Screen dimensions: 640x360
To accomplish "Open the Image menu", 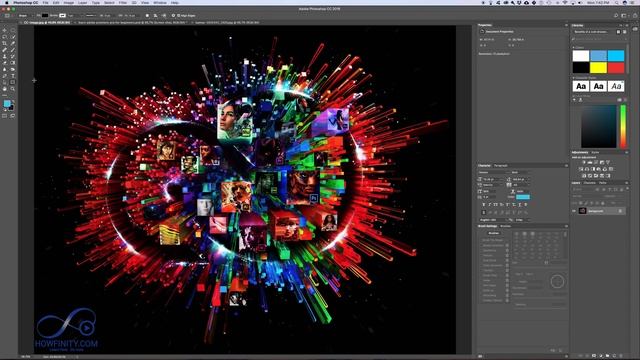I will coord(69,2).
